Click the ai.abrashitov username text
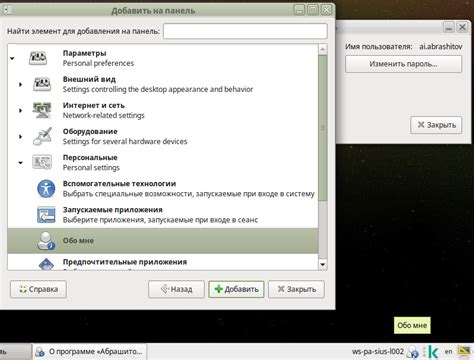The width and height of the screenshot is (474, 360). click(441, 46)
